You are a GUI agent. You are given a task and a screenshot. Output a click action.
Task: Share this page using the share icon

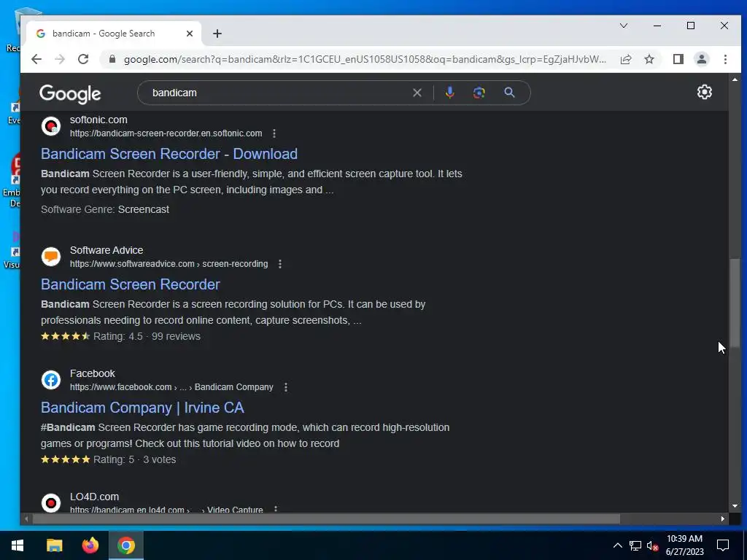(x=626, y=59)
